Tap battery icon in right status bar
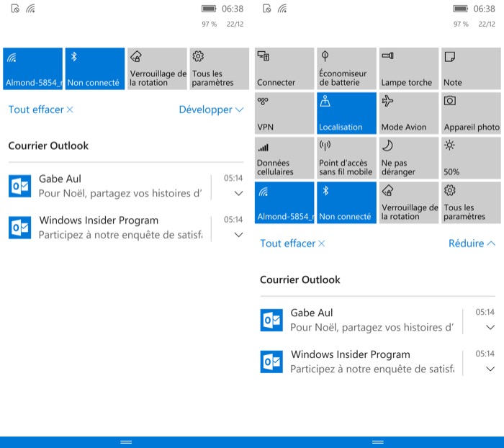 pos(461,9)
